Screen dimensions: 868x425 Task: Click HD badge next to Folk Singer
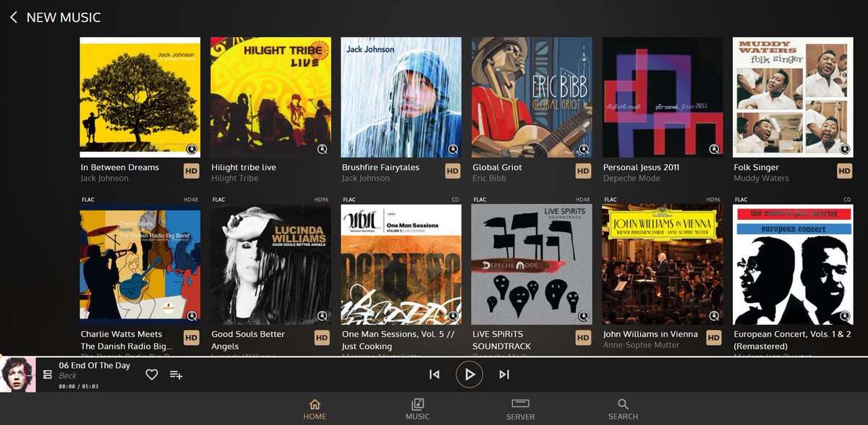845,171
